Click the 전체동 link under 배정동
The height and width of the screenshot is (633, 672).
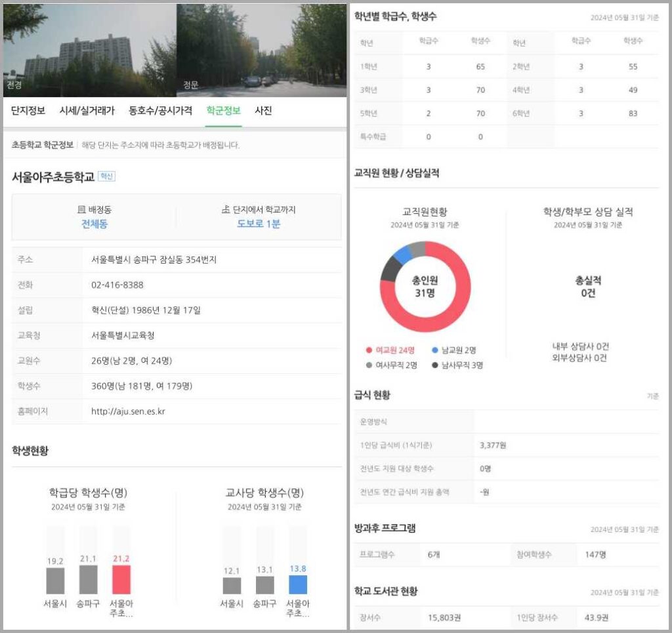[94, 224]
